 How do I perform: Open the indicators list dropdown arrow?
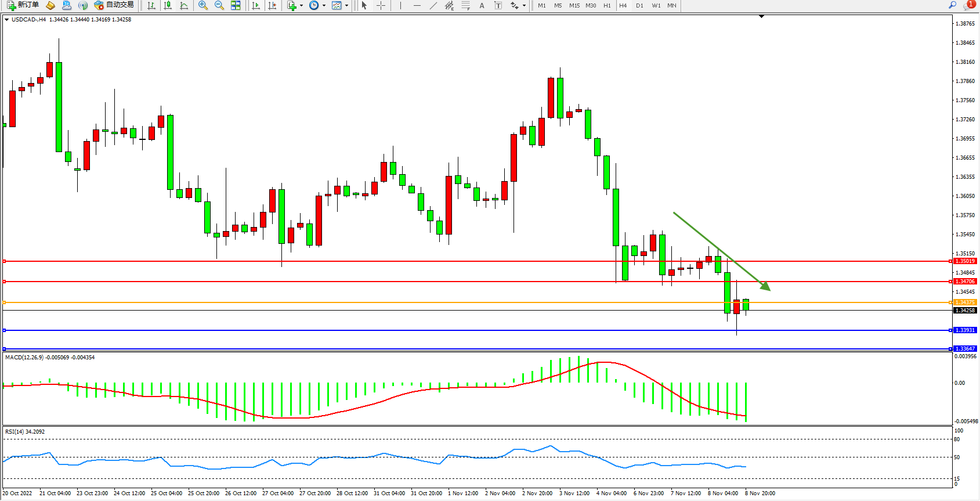click(301, 6)
